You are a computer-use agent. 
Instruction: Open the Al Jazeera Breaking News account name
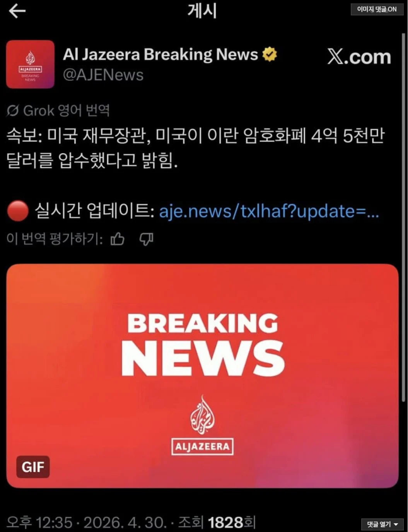(x=160, y=54)
